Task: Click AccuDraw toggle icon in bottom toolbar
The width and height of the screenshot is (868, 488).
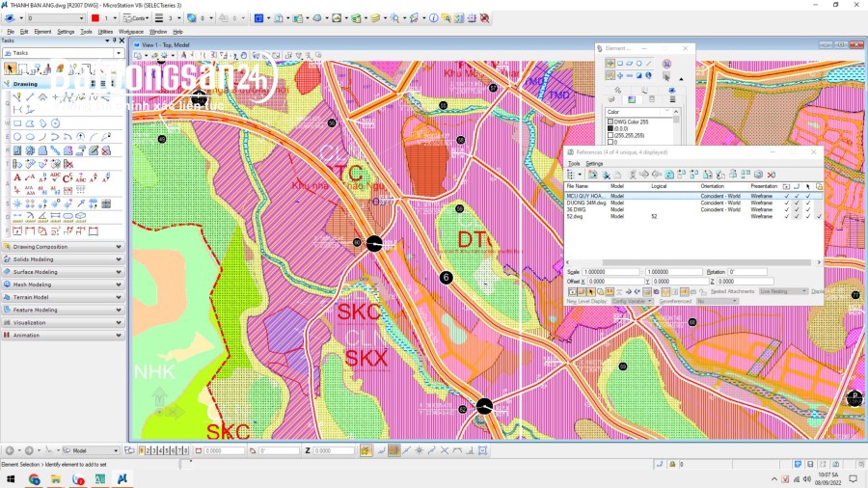Action: (366, 450)
